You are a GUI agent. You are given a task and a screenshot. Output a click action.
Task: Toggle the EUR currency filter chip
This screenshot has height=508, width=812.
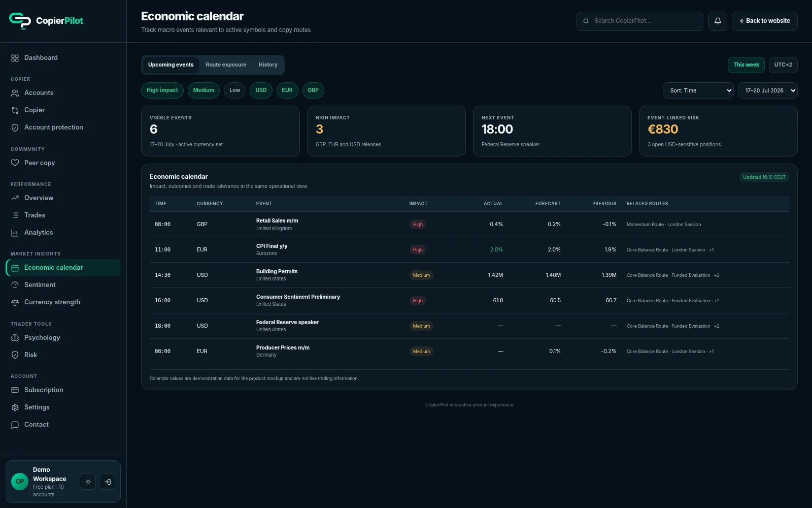pyautogui.click(x=287, y=90)
